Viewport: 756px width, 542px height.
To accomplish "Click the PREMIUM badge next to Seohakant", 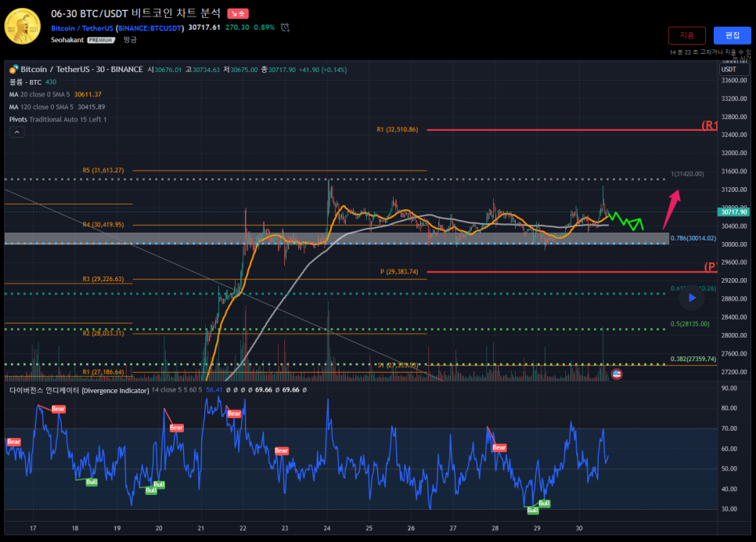I will 101,39.
